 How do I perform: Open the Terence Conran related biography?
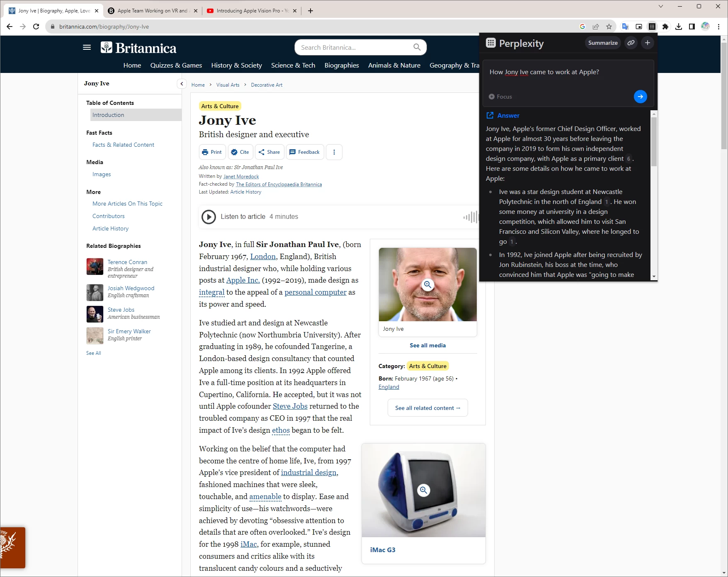click(127, 262)
